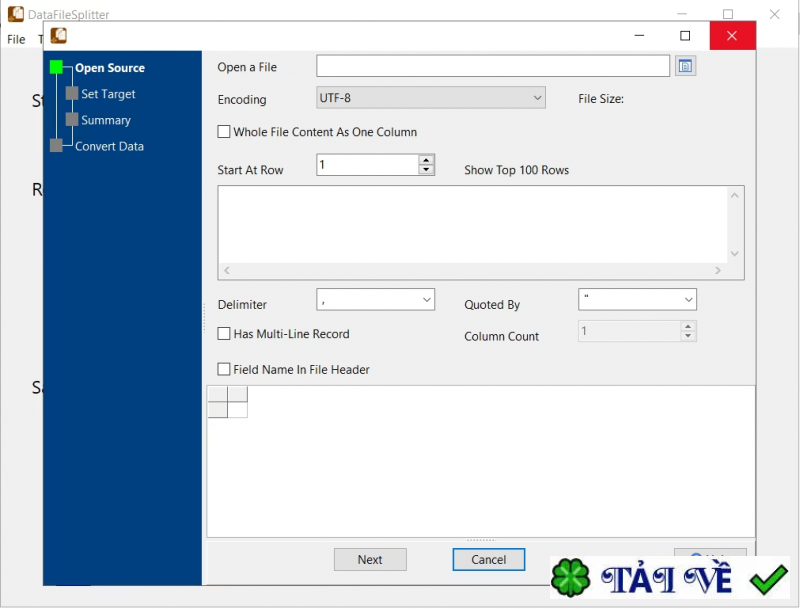Viewport: 800px width, 609px height.
Task: Click the Cancel button
Action: 488,559
